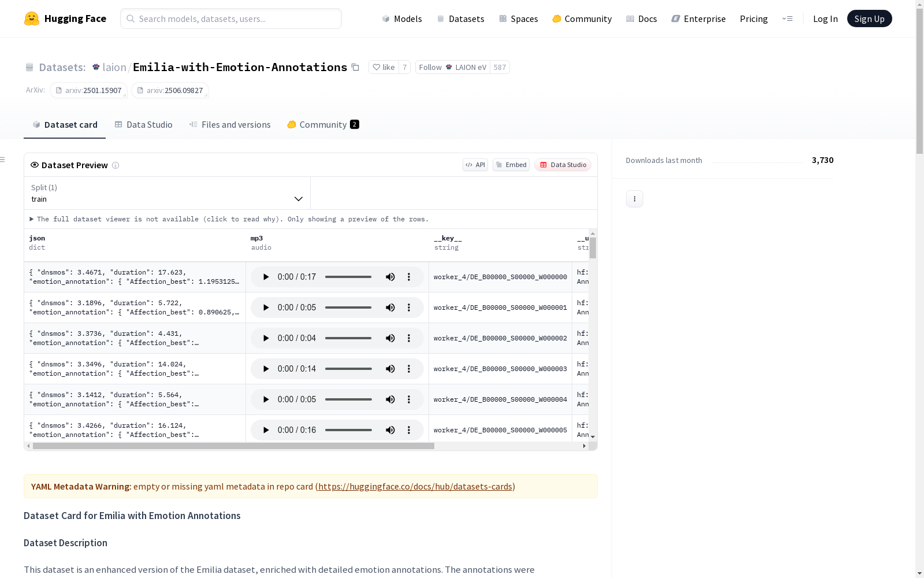Click the Datasets: breadcrumb label

click(62, 67)
